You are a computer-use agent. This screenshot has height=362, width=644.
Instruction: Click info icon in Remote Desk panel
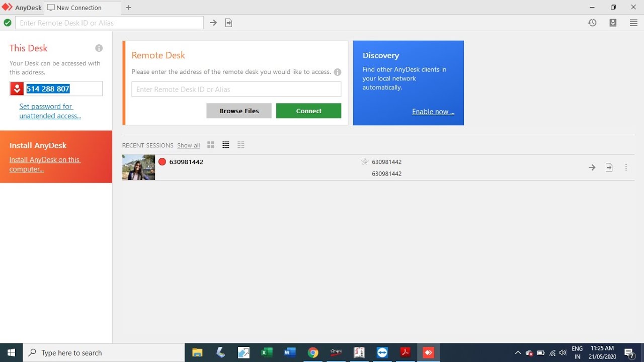tap(338, 72)
